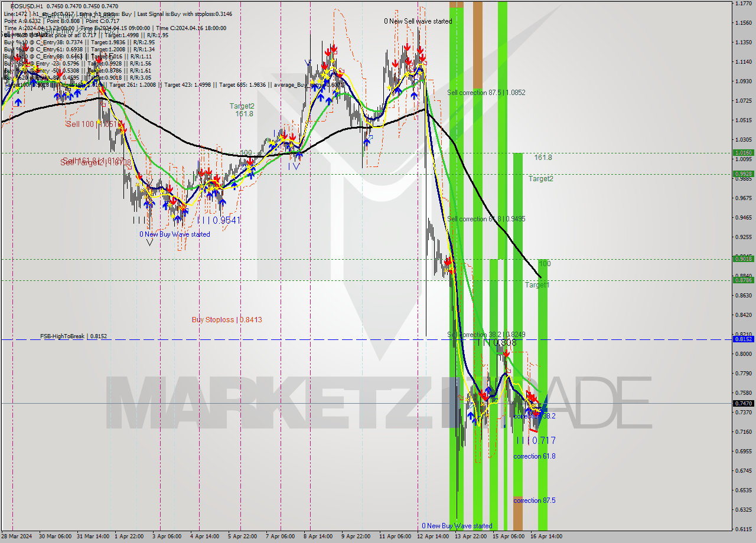Click 'Buy %10 @ C_Entry38: 0.7374' line
Viewport: 756px width, 543px height.
click(x=79, y=42)
